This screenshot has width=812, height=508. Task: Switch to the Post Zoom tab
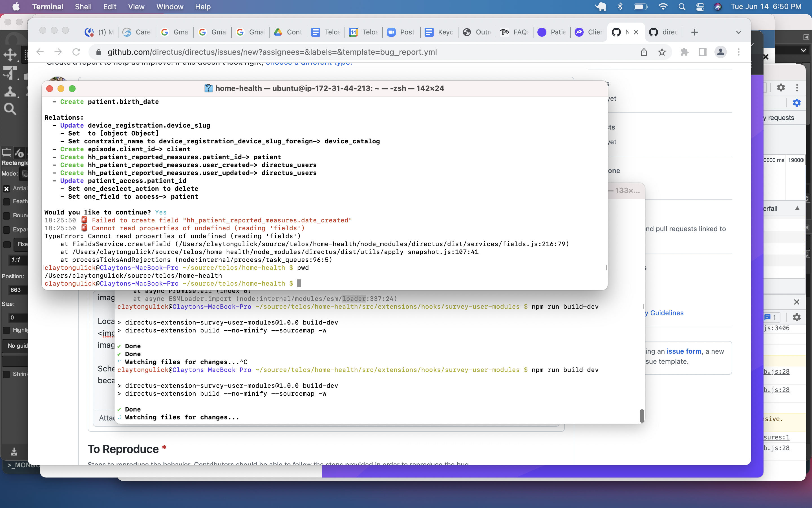point(401,32)
